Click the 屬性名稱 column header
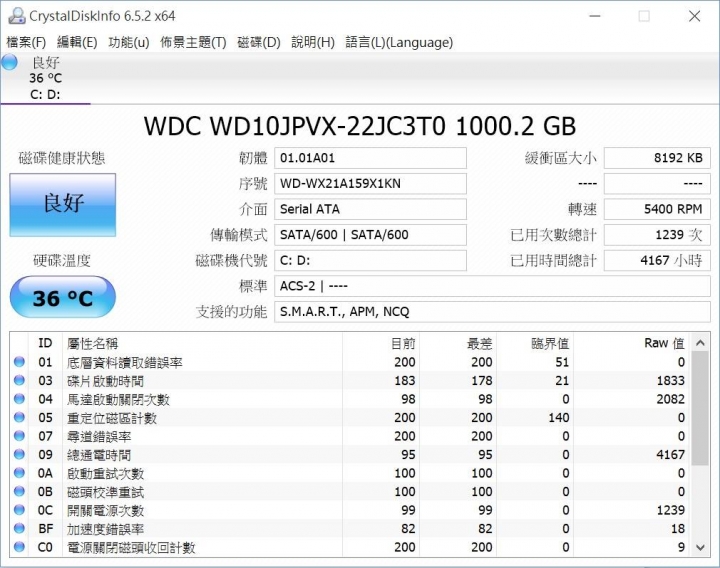 202,343
